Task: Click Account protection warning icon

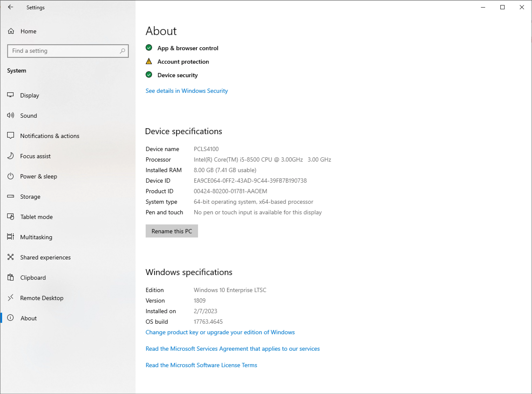Action: (149, 62)
